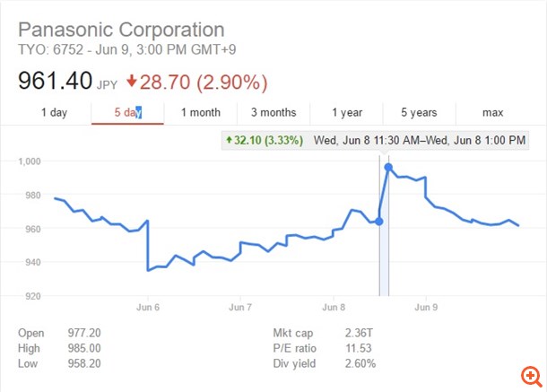Show the max time range
This screenshot has width=547, height=392.
tap(492, 112)
